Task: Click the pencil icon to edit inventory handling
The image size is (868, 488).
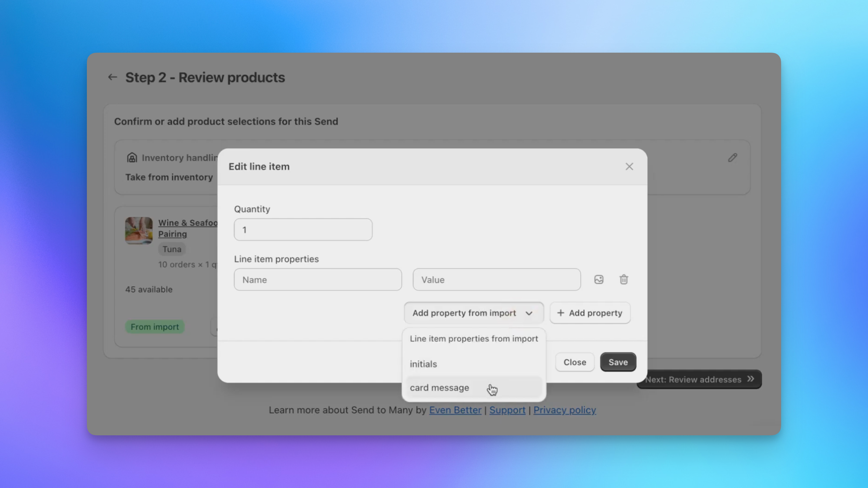Action: (x=733, y=157)
